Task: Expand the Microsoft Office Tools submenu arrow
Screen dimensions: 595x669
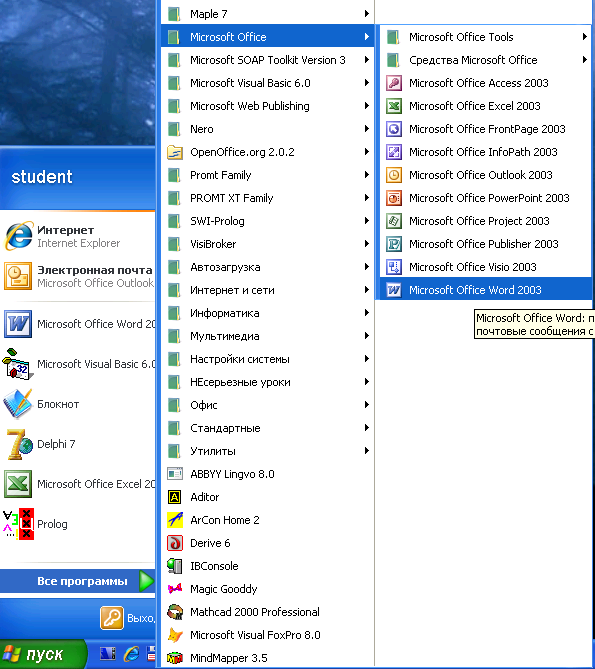Action: pos(585,37)
